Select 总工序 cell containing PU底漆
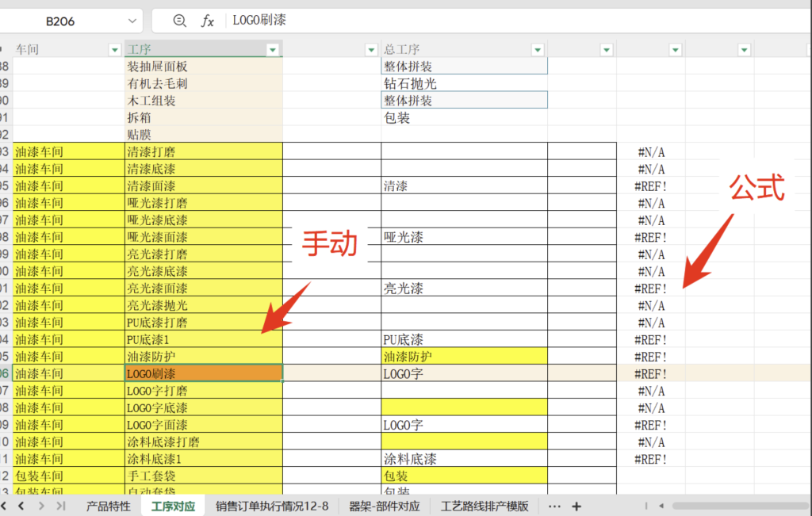Viewport: 812px width, 516px height. (x=464, y=339)
